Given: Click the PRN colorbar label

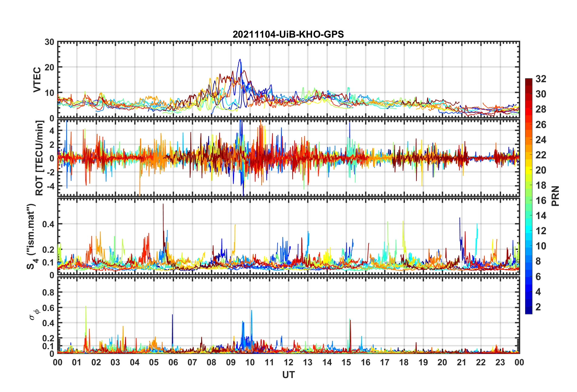Looking at the screenshot, I should tap(555, 196).
